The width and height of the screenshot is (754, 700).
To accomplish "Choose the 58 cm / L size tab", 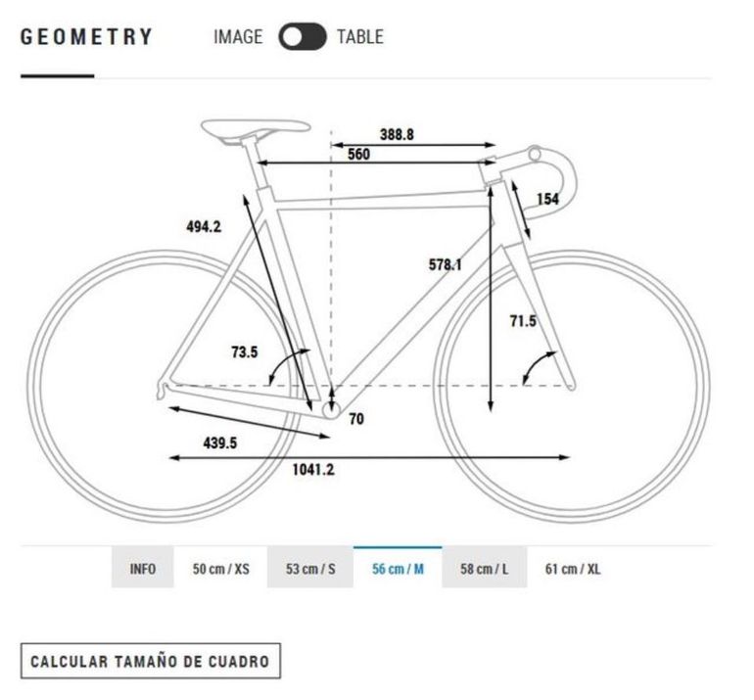I will point(486,569).
